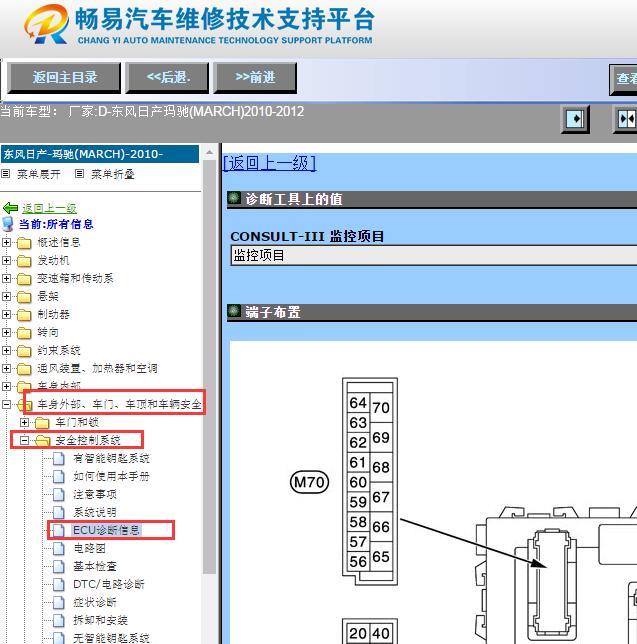Image resolution: width=637 pixels, height=644 pixels.
Task: Expand the 发动机 folder
Action: [x=7, y=260]
